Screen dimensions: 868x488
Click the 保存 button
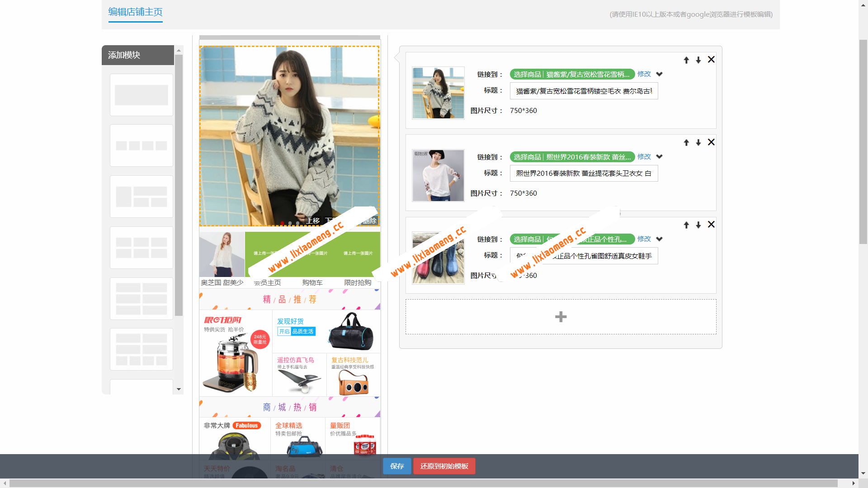(396, 466)
